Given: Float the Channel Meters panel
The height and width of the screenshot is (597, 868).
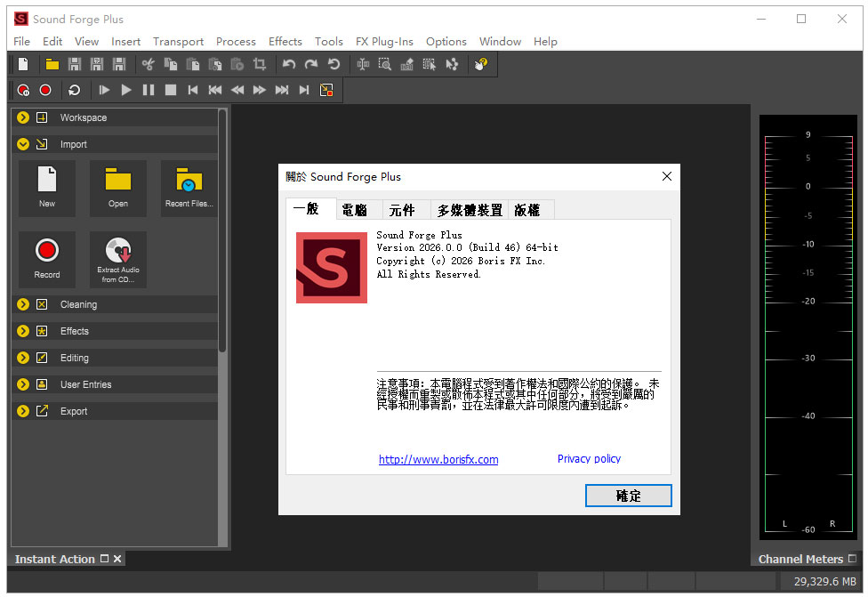Looking at the screenshot, I should (852, 559).
